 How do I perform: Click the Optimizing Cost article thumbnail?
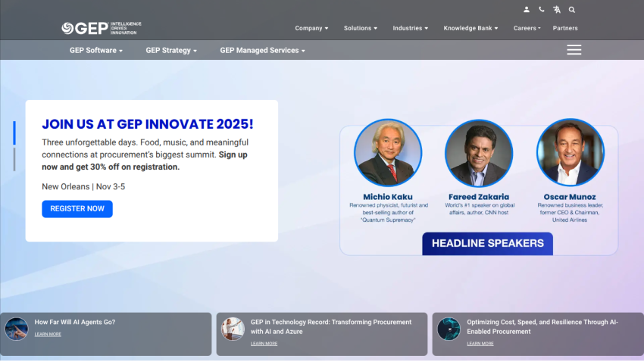[449, 329]
